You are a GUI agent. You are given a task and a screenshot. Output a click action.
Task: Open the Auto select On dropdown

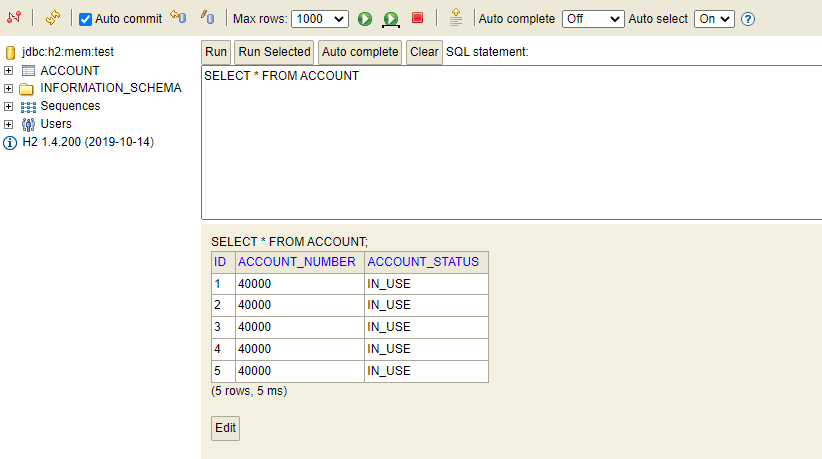714,19
